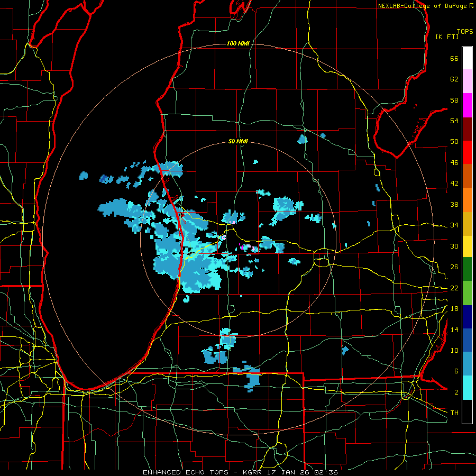Click the legend value "58"

tap(454, 100)
